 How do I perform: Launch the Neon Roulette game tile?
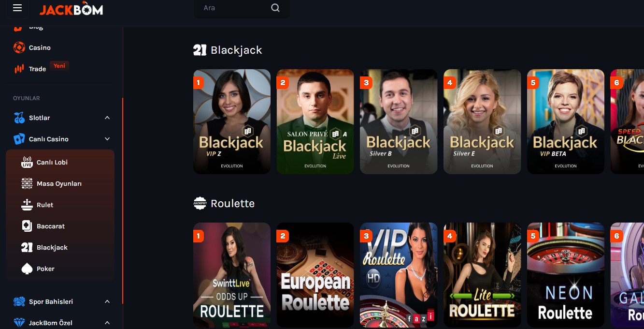pyautogui.click(x=566, y=275)
